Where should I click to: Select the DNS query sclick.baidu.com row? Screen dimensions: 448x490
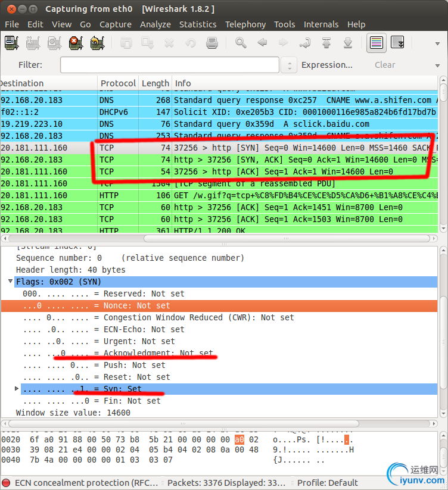(219, 124)
